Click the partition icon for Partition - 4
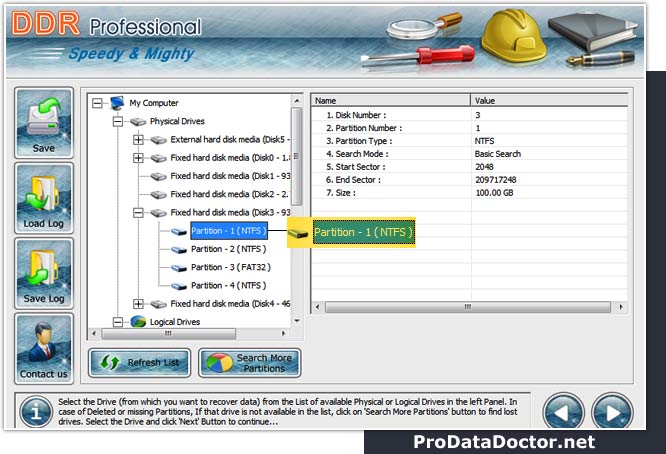 pyautogui.click(x=179, y=286)
